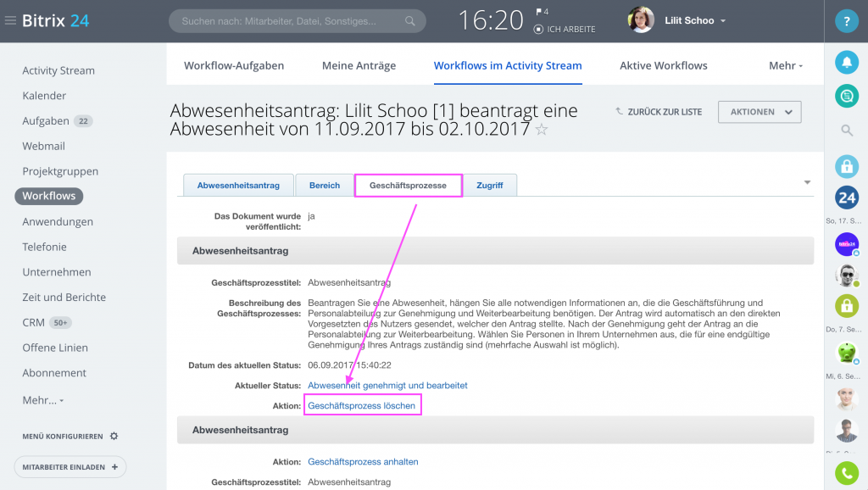Open Unternehmen in sidebar
868x490 pixels.
(x=57, y=272)
